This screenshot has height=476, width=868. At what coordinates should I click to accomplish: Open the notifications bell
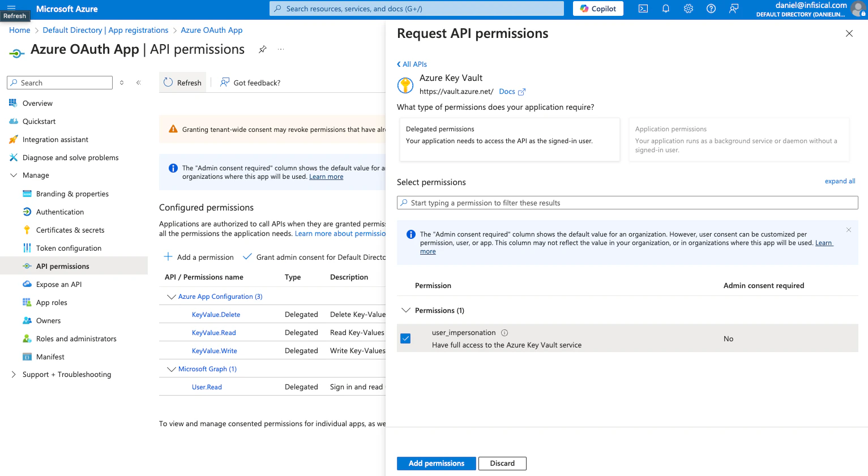(666, 8)
